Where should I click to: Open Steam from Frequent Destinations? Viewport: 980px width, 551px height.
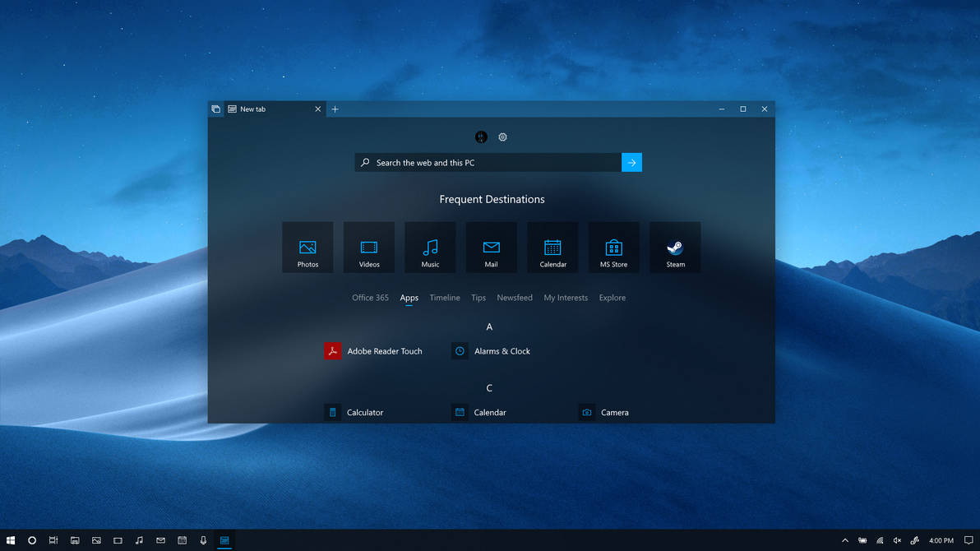tap(675, 247)
